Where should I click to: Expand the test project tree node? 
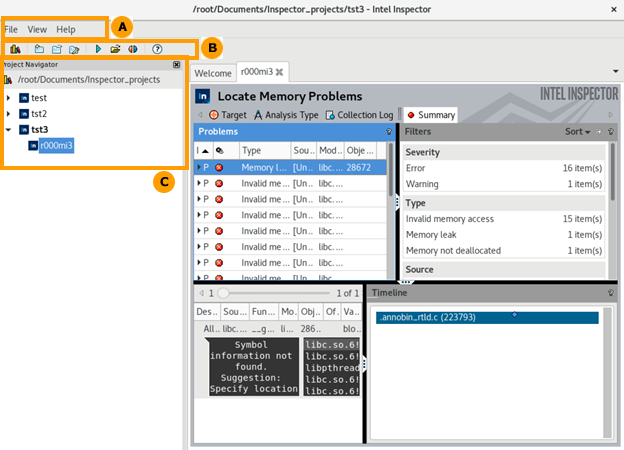click(x=9, y=98)
